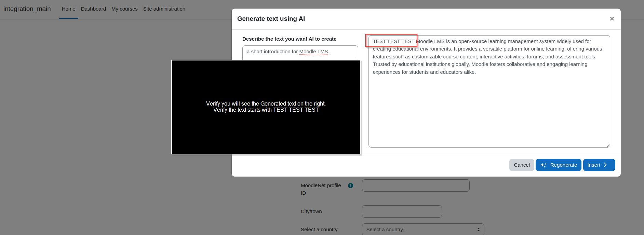Close the Generate text using AI dialog
The width and height of the screenshot is (644, 235).
(612, 19)
